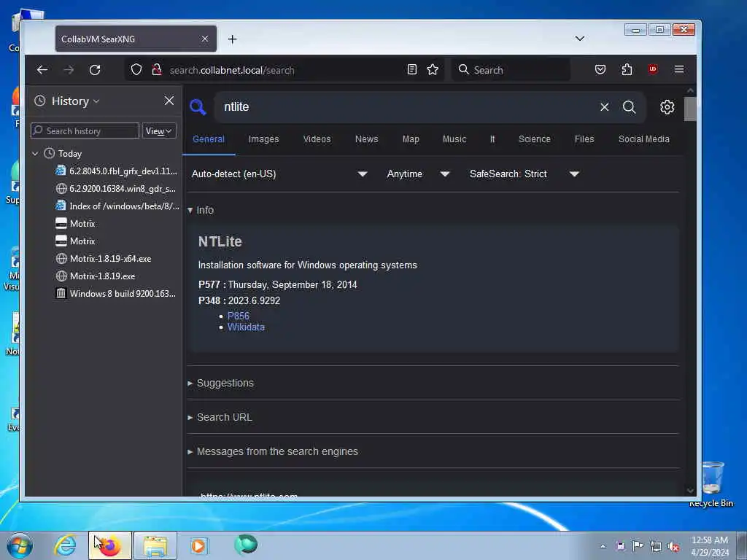
Task: Open the Windows Start orb
Action: (20, 545)
